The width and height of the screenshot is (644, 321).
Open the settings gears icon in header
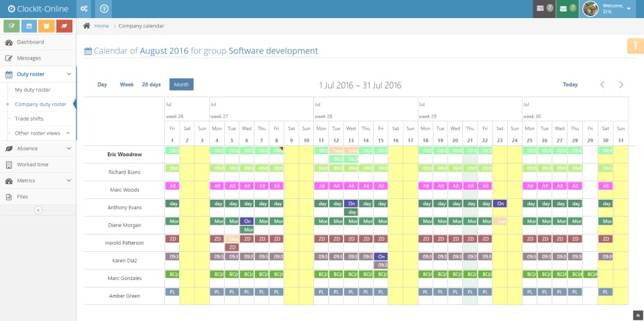pos(84,9)
